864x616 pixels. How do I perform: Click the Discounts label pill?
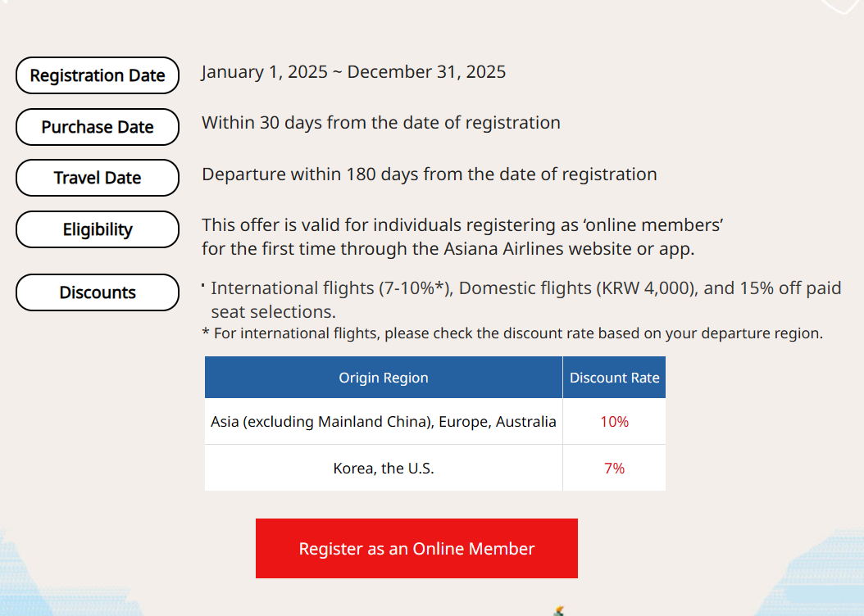(x=98, y=292)
